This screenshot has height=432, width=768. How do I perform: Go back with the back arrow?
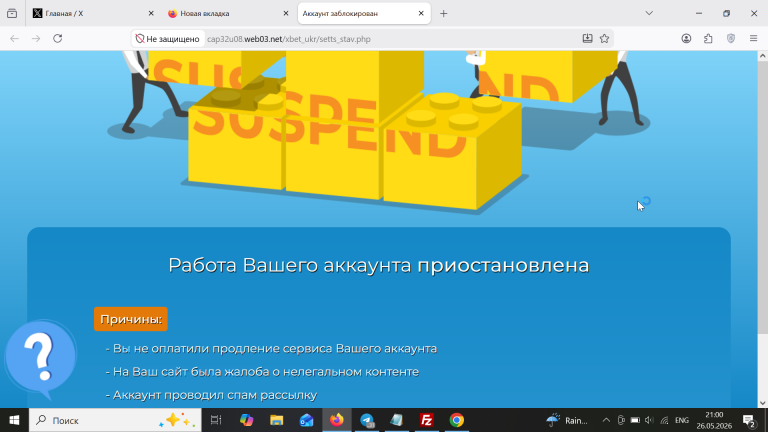pos(14,39)
